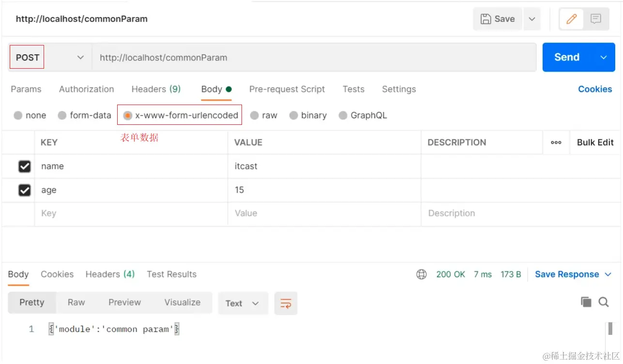The width and height of the screenshot is (623, 364).
Task: Search the response with magnifier icon
Action: click(604, 302)
